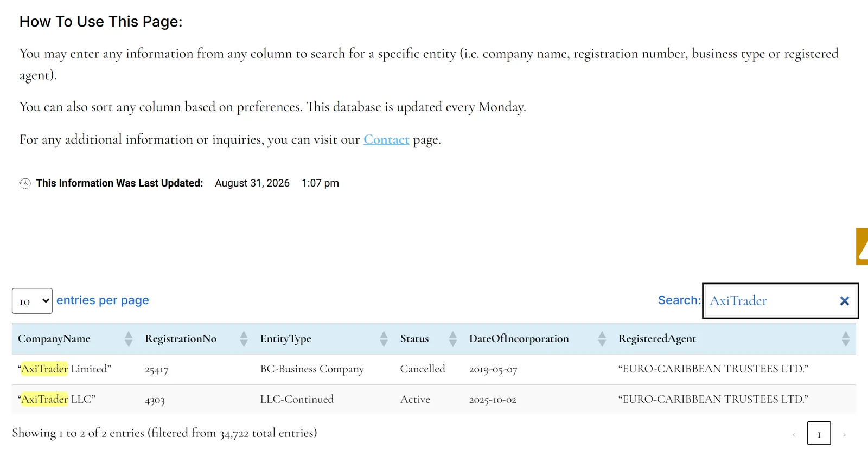
Task: Select the "AxiTrader LLC" company name cell
Action: (x=57, y=400)
